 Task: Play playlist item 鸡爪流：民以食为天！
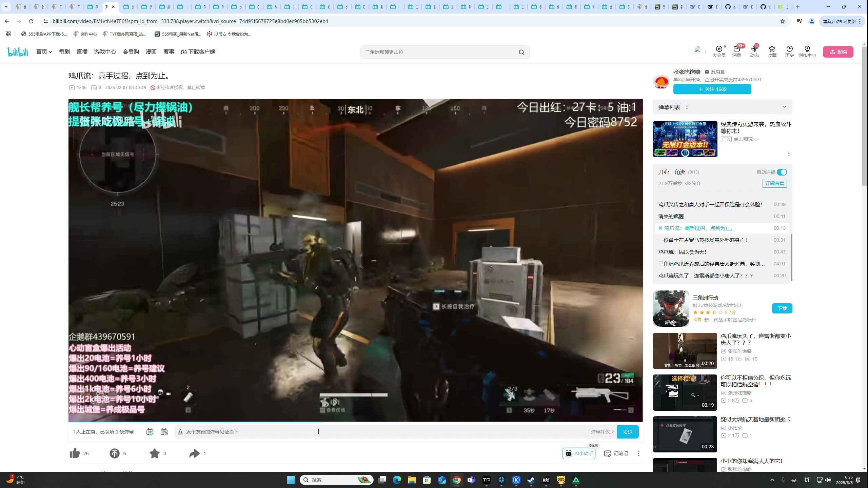point(722,252)
